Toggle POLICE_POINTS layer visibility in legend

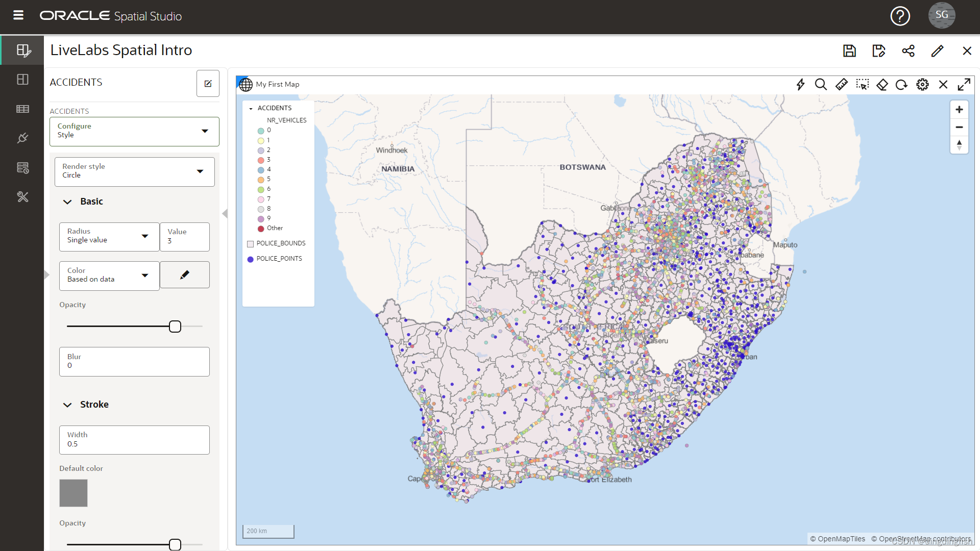click(251, 259)
